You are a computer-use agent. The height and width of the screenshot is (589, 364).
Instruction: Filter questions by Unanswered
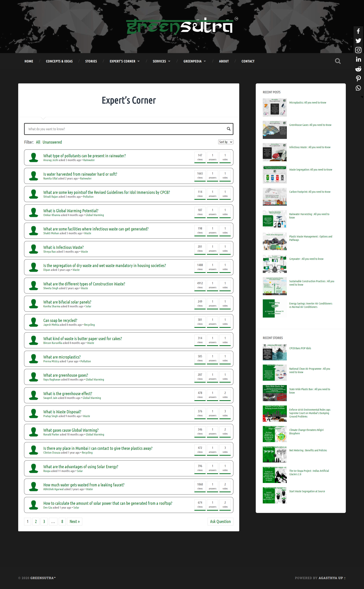pos(52,142)
